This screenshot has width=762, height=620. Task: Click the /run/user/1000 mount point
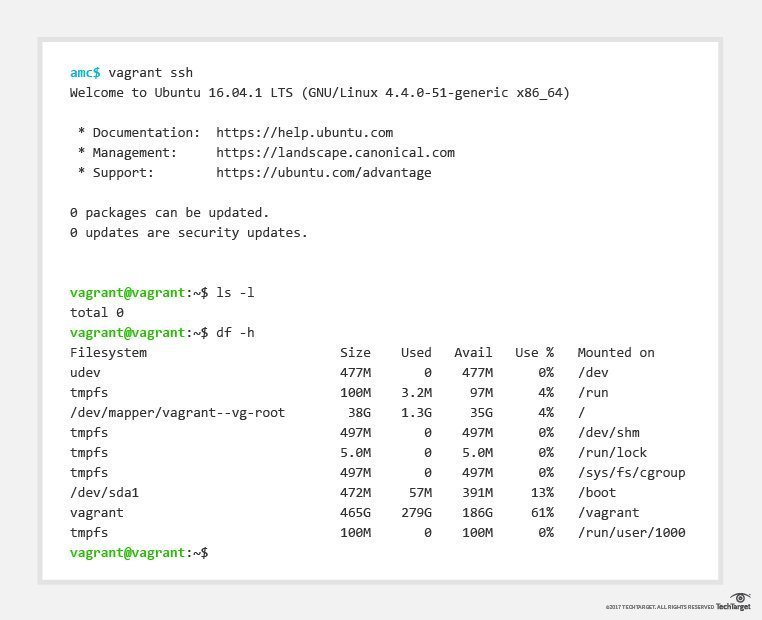pos(631,532)
